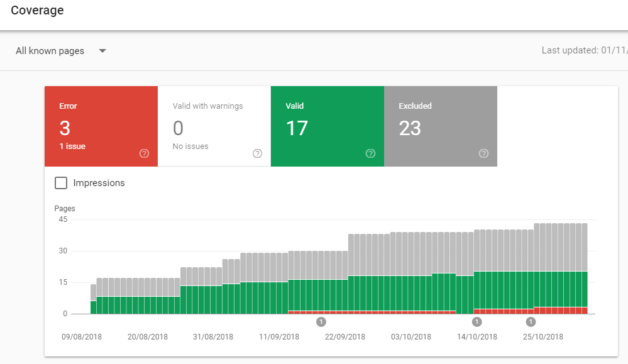Image resolution: width=628 pixels, height=364 pixels.
Task: Enable the Impressions checkbox
Action: point(61,183)
